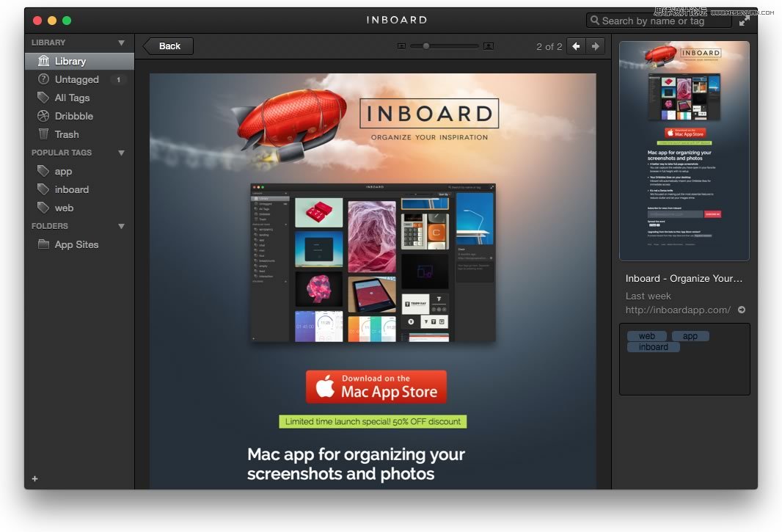The image size is (782, 532).
Task: Collapse the Library section triangle
Action: [x=121, y=43]
